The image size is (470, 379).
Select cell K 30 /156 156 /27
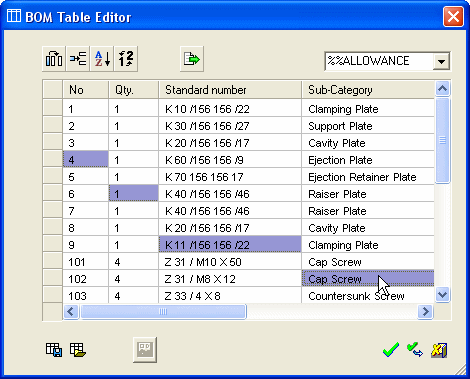click(x=230, y=126)
